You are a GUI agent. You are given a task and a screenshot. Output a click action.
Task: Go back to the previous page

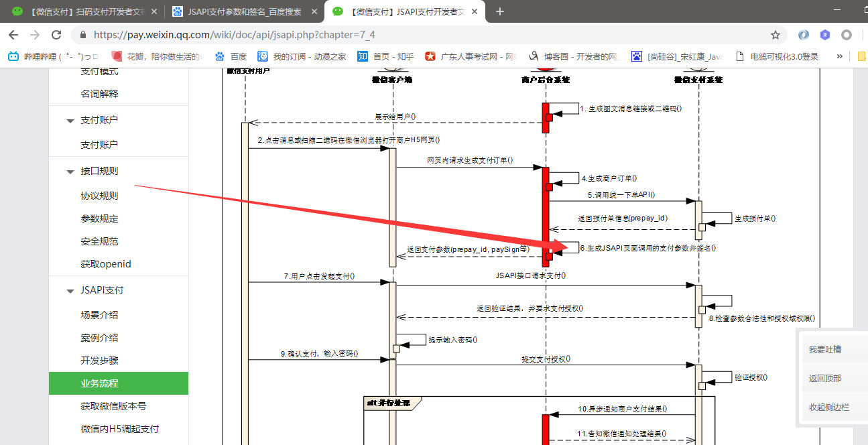pos(13,35)
